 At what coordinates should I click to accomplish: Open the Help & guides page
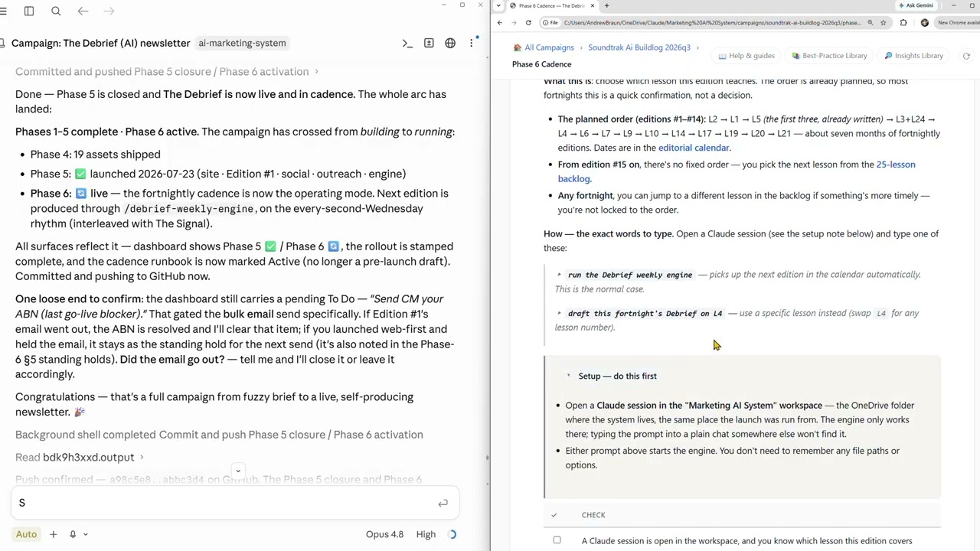pos(746,56)
